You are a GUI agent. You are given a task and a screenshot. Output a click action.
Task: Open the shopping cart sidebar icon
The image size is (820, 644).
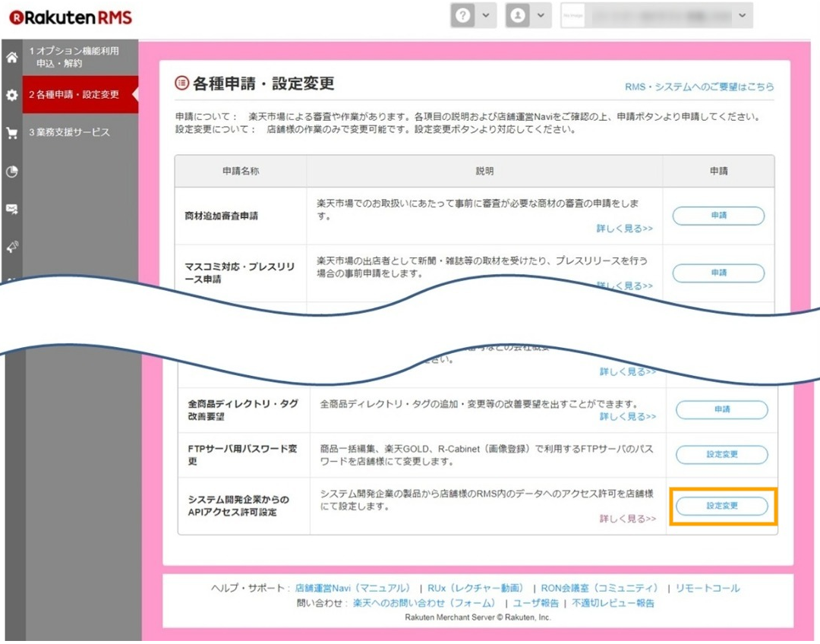(x=11, y=133)
